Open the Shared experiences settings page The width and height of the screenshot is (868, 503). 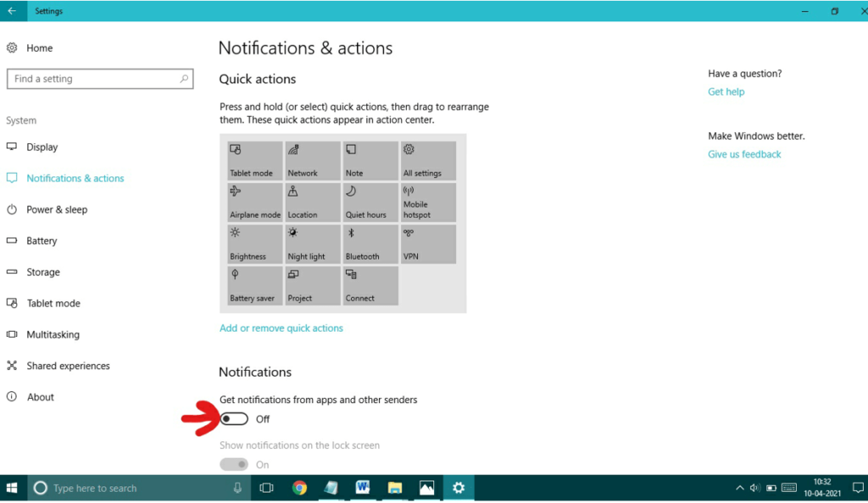tap(68, 366)
